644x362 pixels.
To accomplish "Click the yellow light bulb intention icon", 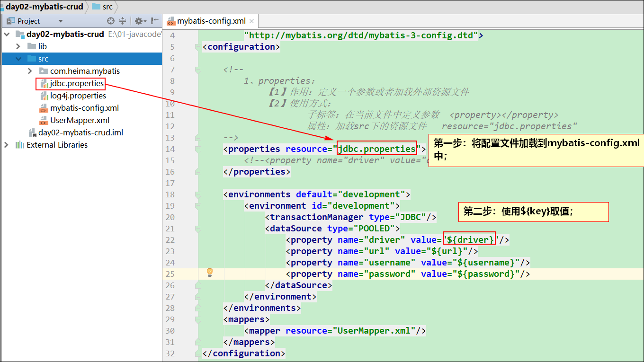I will [x=210, y=273].
